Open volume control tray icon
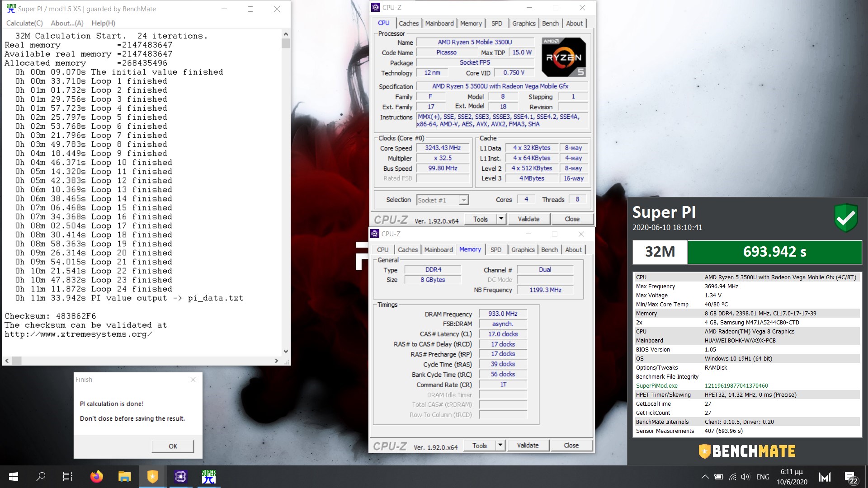Image resolution: width=868 pixels, height=488 pixels. click(x=745, y=477)
